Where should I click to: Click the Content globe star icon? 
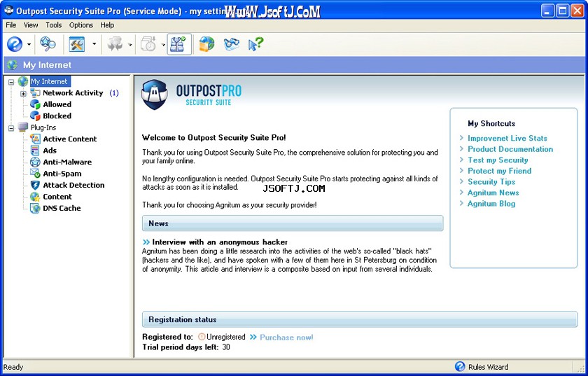coord(35,197)
